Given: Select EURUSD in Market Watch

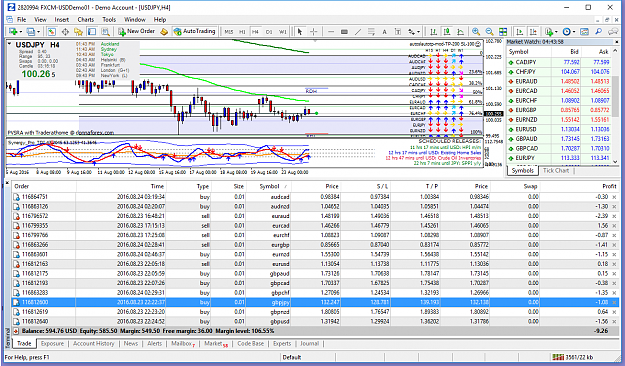Looking at the screenshot, I should click(559, 129).
